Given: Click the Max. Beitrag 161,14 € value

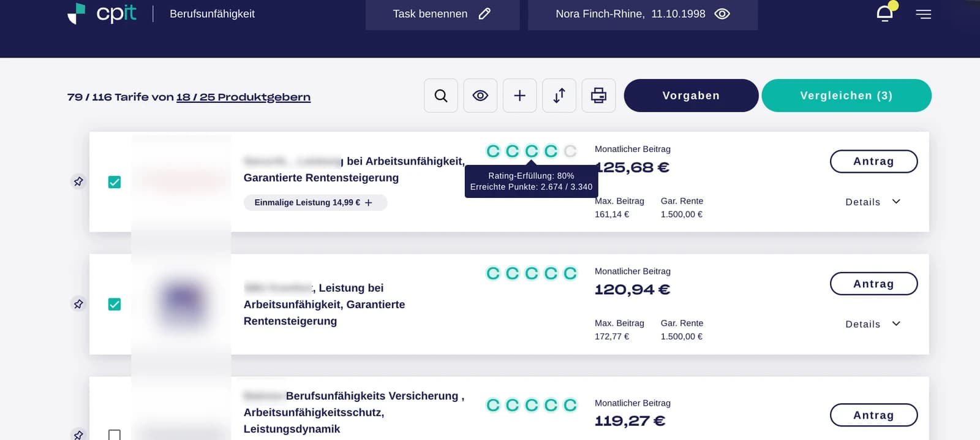Looking at the screenshot, I should pos(612,214).
